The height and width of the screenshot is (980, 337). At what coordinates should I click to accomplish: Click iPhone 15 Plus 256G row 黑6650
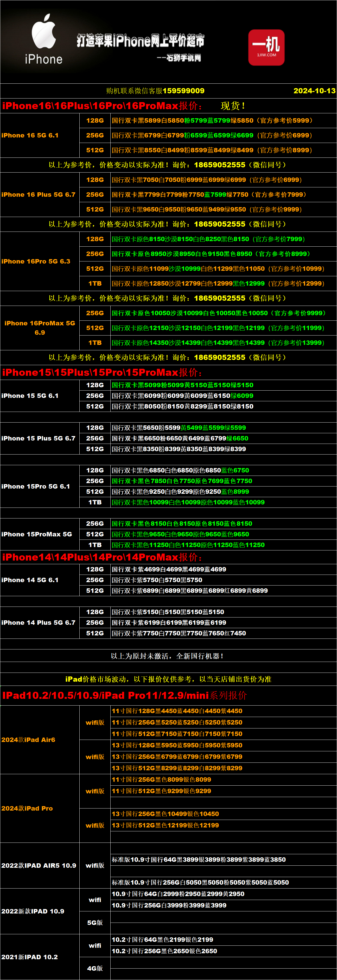(224, 439)
